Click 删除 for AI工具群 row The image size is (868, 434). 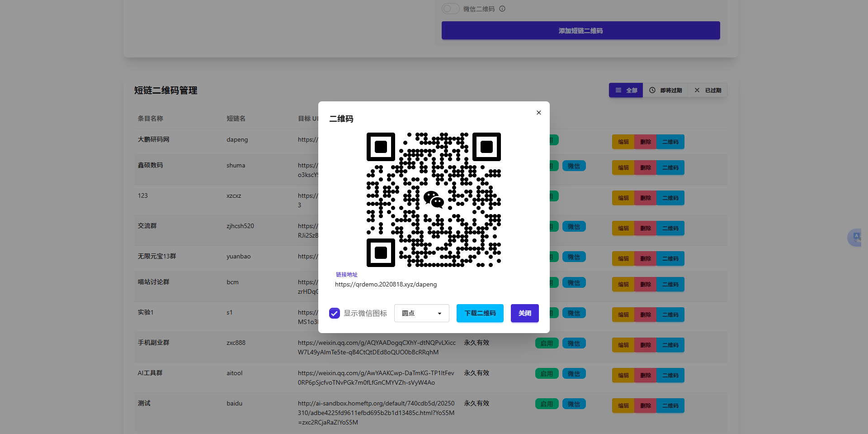click(x=645, y=375)
